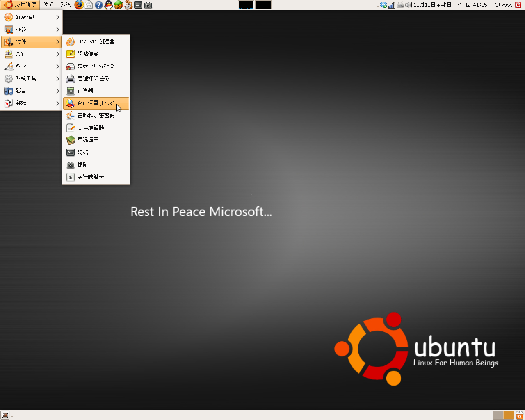Viewport: 525px width, 420px height.
Task: Expand the Internet submenu
Action: click(32, 17)
